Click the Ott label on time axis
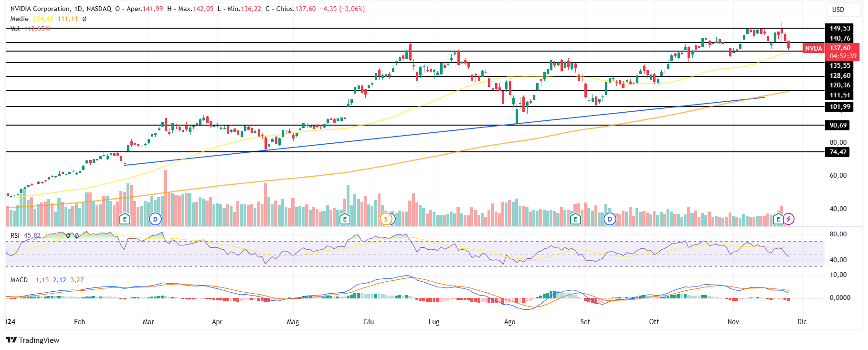 (654, 322)
